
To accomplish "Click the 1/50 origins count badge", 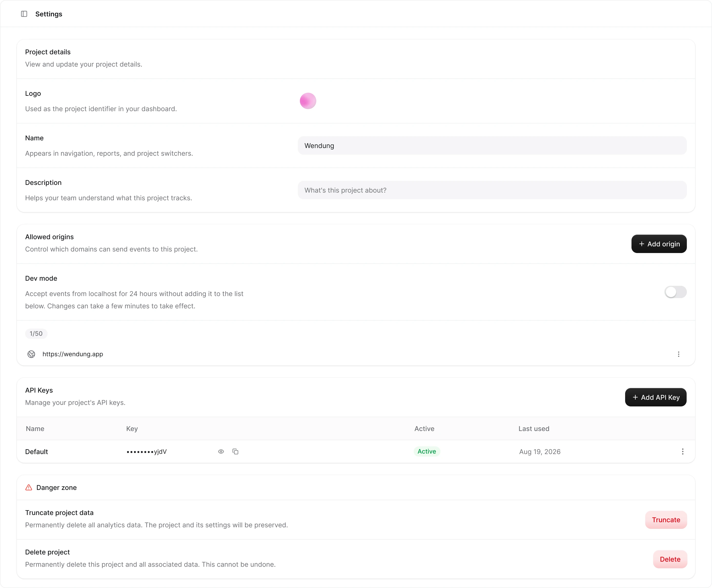I will (36, 334).
